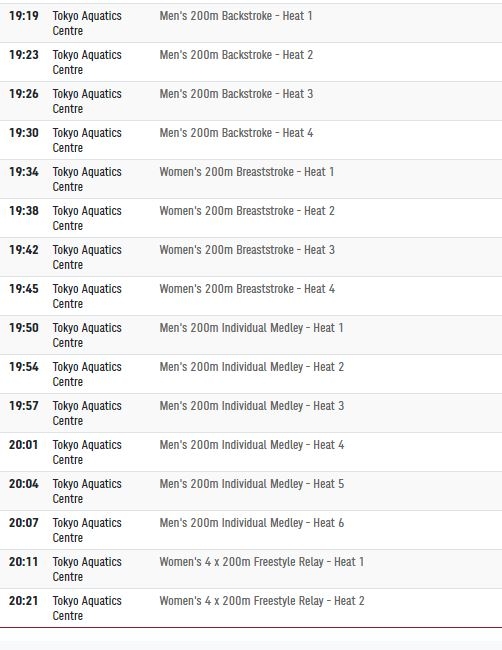Open Men's 200m Individual Medley - Heat 1
The image size is (502, 650).
coord(252,327)
